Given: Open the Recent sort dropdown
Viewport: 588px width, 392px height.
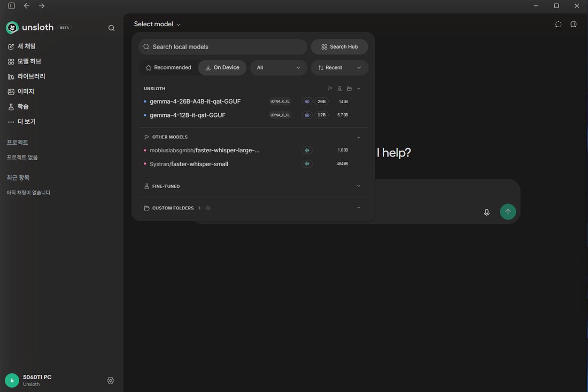Looking at the screenshot, I should (x=339, y=67).
